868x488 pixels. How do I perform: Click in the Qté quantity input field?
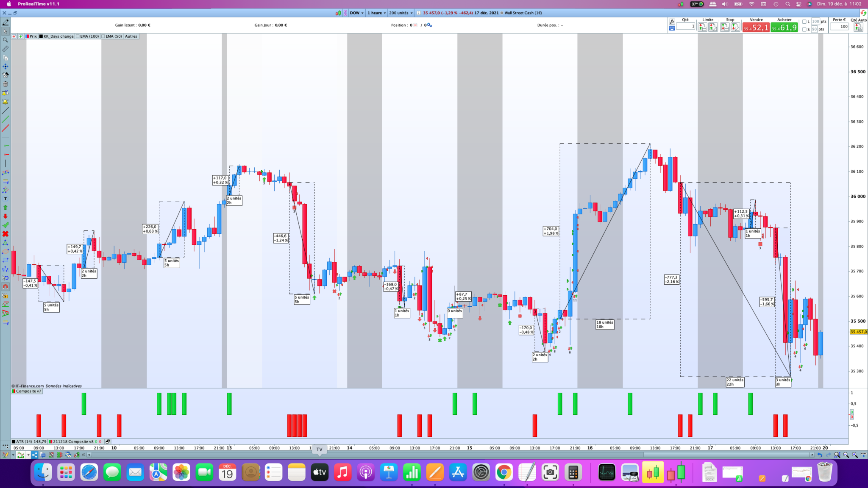click(685, 26)
